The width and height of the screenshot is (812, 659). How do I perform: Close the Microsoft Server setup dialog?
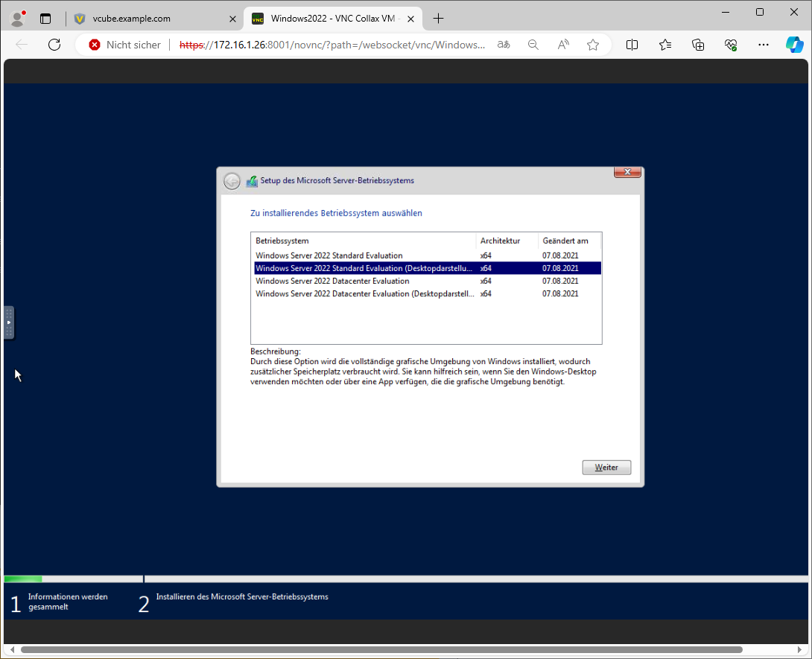click(x=627, y=173)
